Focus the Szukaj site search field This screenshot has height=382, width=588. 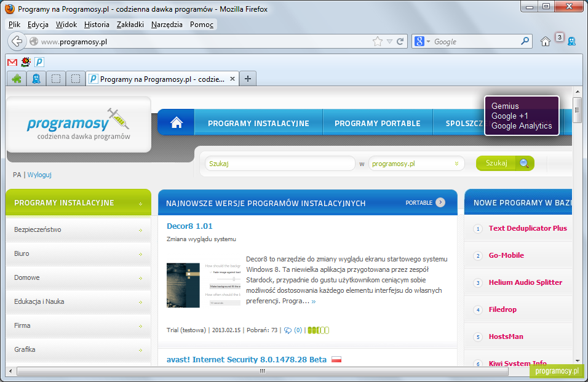280,164
